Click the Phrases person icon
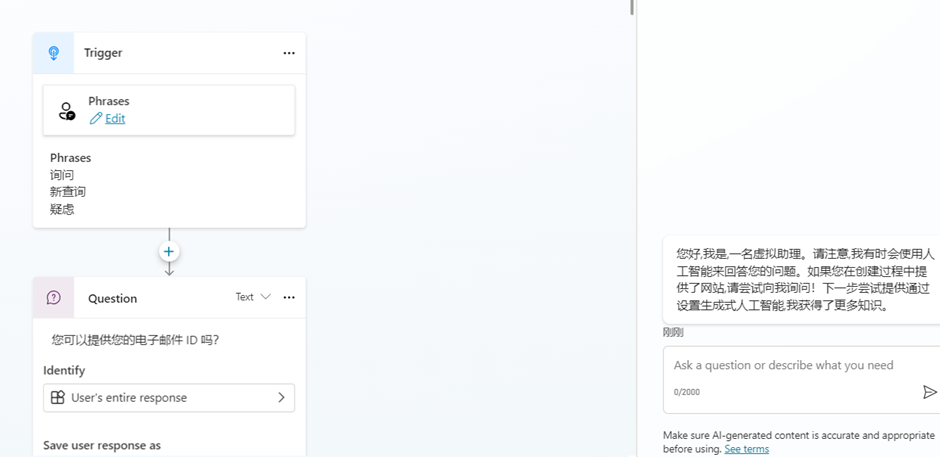Image resolution: width=940 pixels, height=457 pixels. point(66,110)
